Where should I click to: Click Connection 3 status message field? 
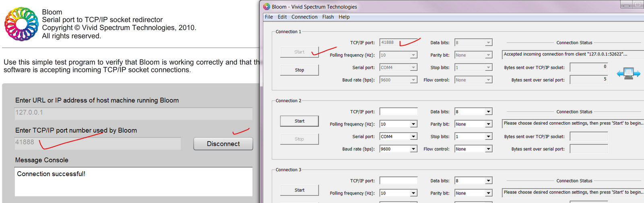click(573, 193)
